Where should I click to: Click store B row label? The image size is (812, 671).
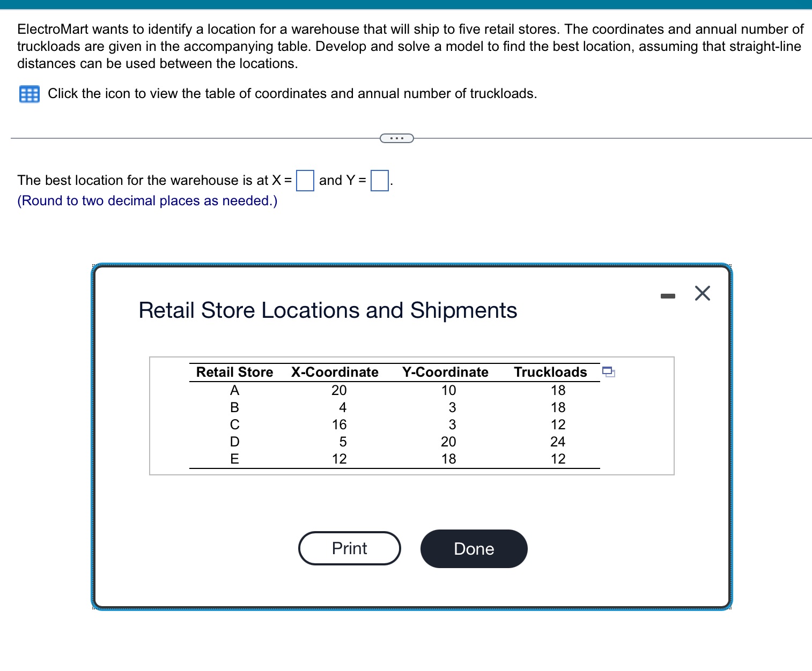[234, 407]
